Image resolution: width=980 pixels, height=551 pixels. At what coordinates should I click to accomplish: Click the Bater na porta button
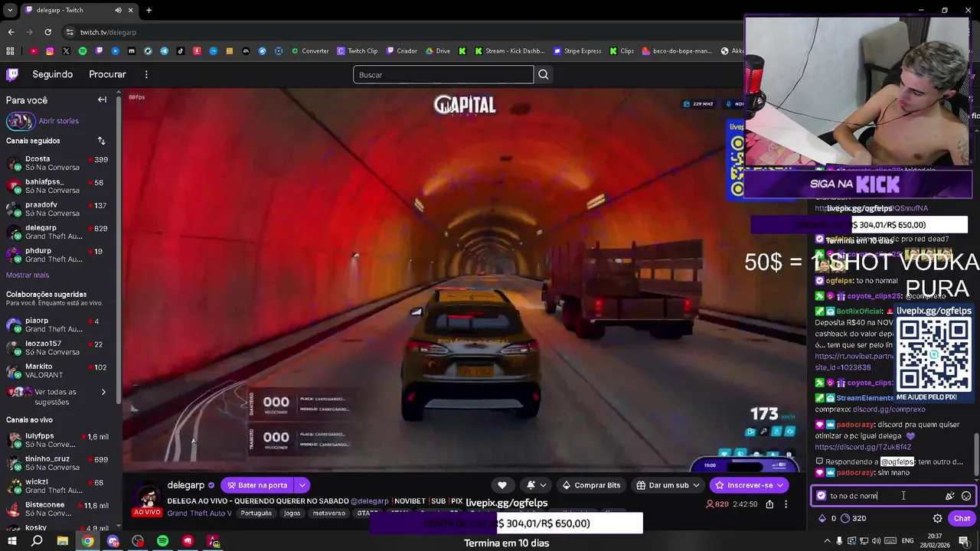pos(257,485)
